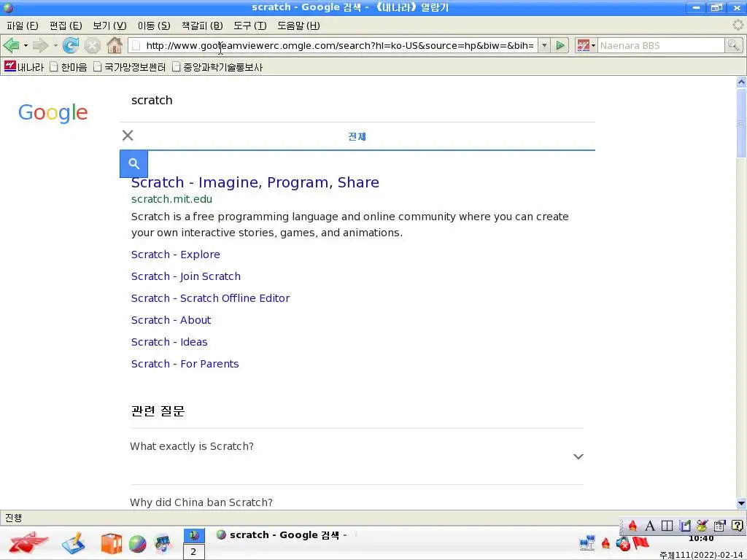Click the properties sheet icon in floating toolbar
747x560 pixels.
[719, 526]
